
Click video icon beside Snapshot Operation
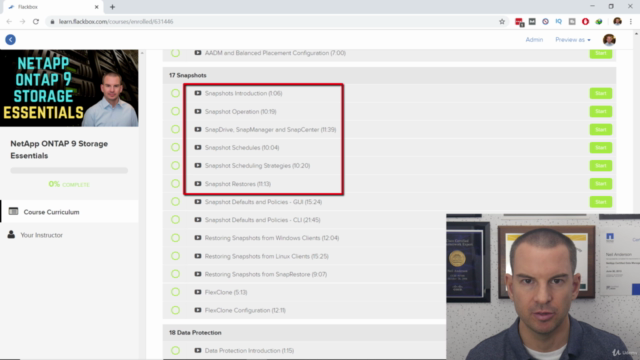coord(198,111)
